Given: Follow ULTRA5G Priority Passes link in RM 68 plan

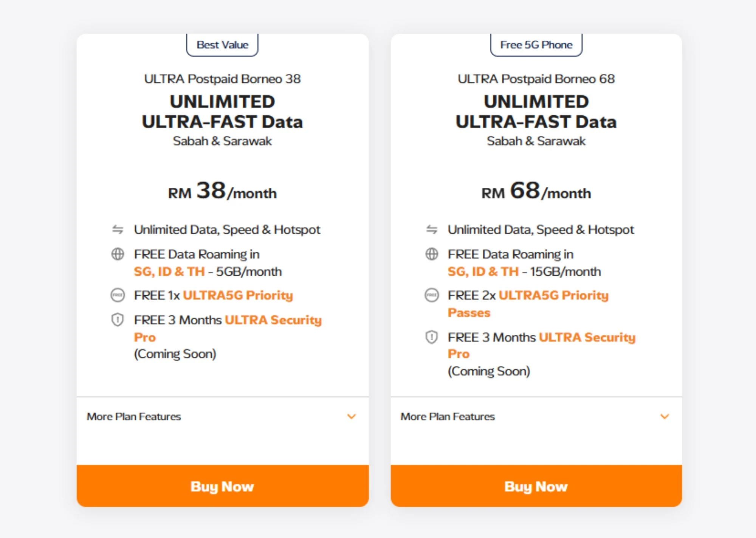Looking at the screenshot, I should 553,295.
